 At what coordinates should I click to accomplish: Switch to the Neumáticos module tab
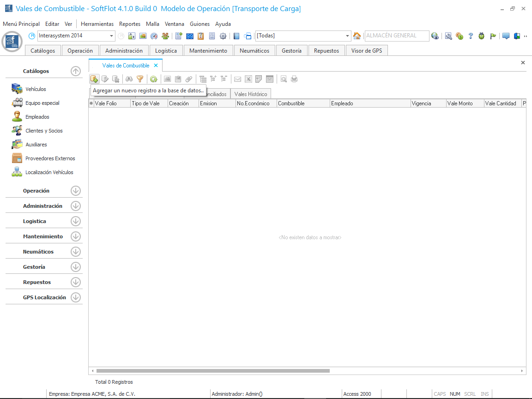pos(254,51)
